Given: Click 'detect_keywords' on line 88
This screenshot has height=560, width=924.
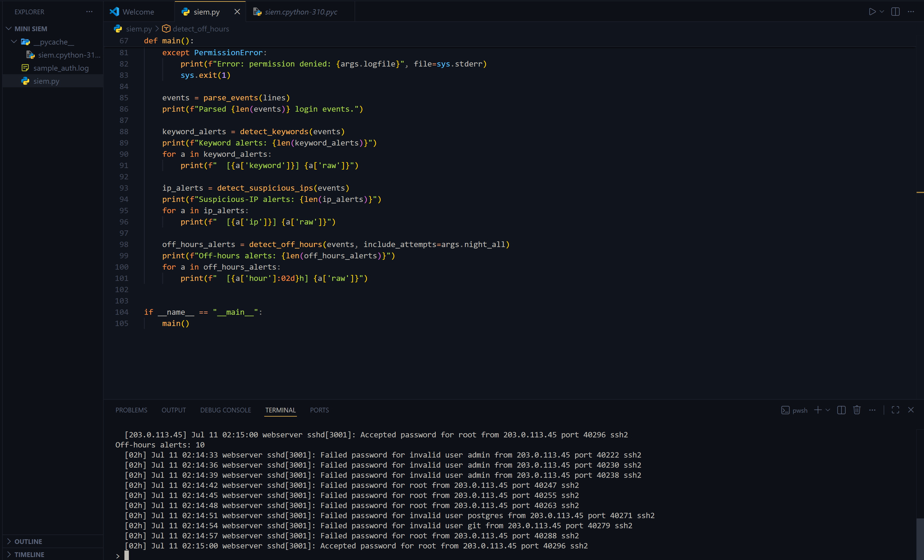Looking at the screenshot, I should coord(274,131).
